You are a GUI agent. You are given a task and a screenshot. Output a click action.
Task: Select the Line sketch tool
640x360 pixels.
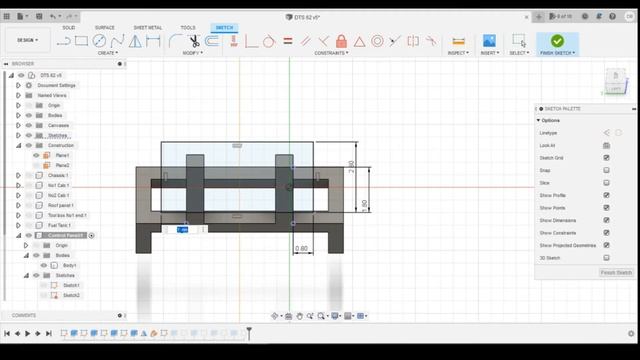[x=63, y=41]
